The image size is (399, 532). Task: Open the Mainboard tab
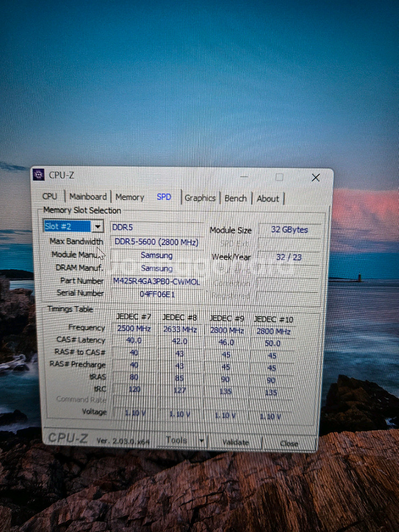coord(88,197)
